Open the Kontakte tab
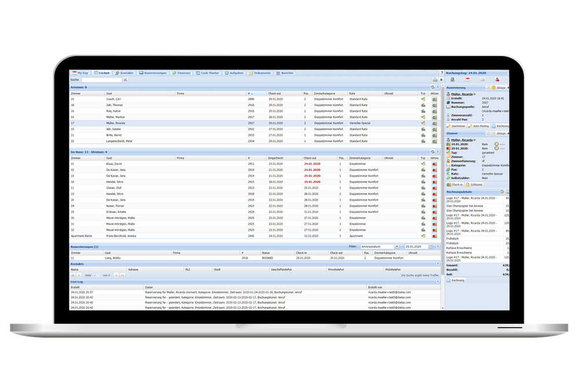Screen dimensions: 579x392 tap(124, 73)
